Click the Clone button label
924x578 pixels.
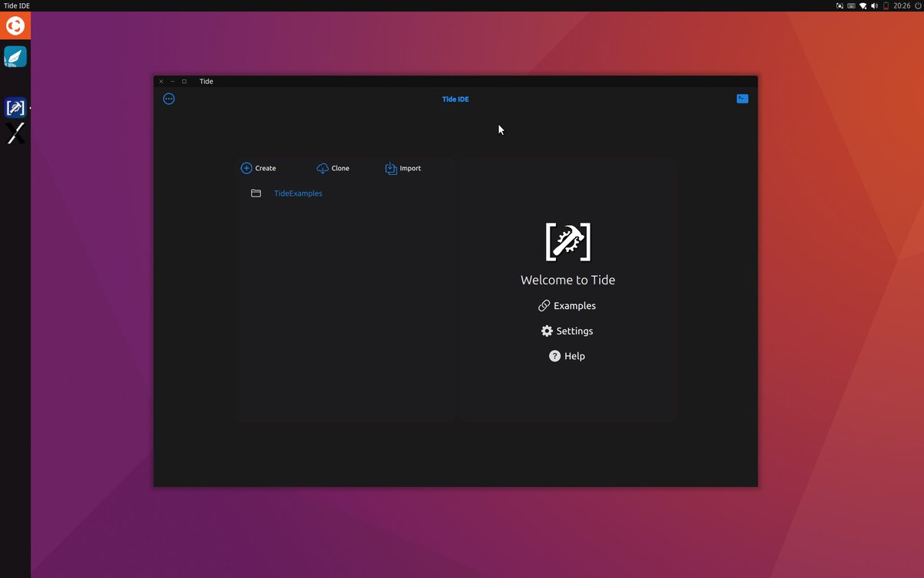(x=340, y=168)
